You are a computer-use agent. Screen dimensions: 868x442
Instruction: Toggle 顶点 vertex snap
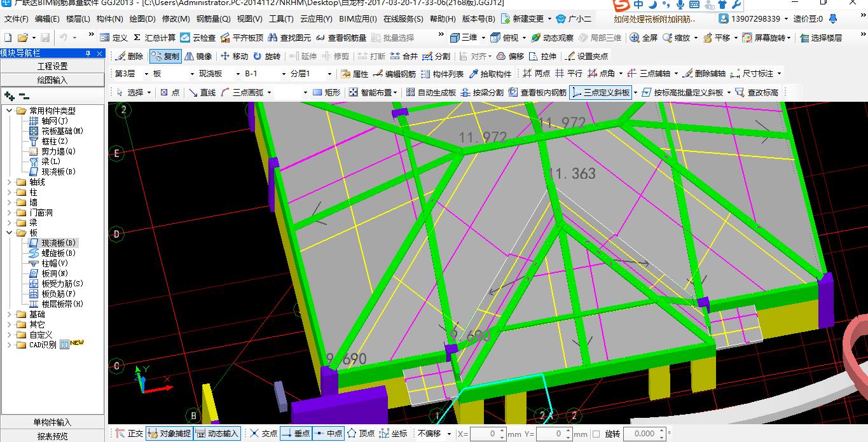click(361, 434)
